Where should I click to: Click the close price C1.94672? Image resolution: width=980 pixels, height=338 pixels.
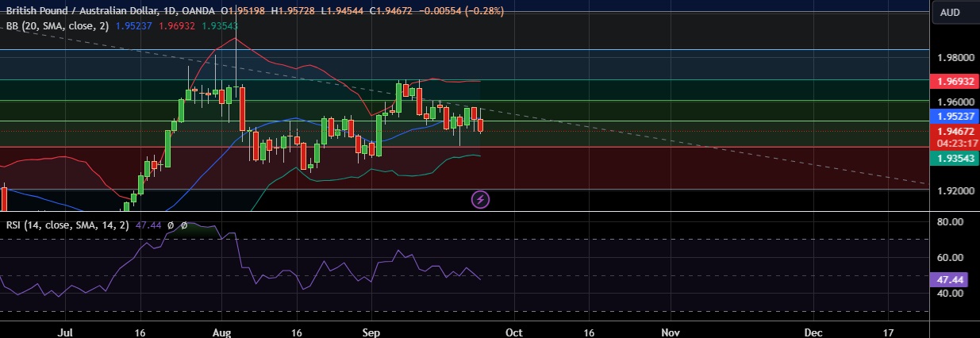point(390,11)
